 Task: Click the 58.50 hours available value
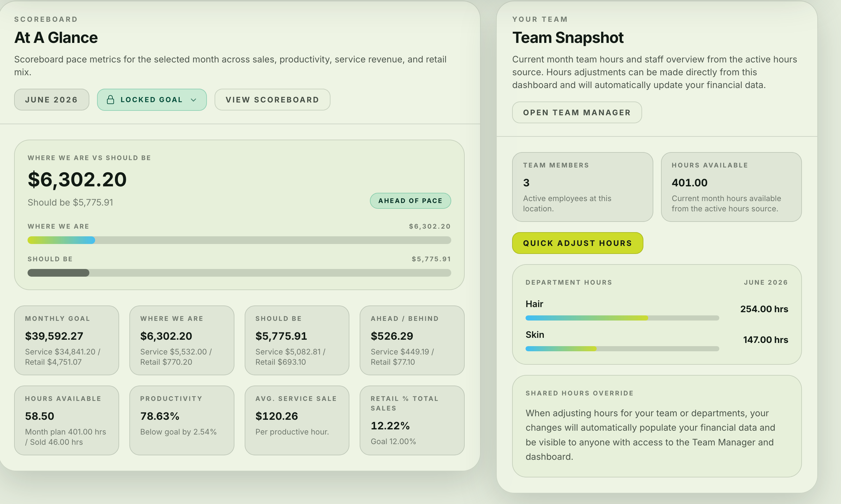click(39, 416)
